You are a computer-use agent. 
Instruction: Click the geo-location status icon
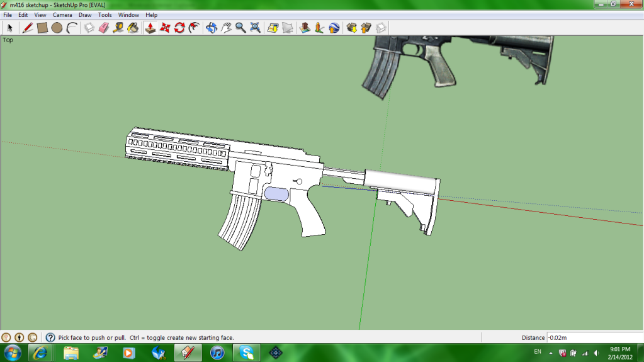(6, 337)
